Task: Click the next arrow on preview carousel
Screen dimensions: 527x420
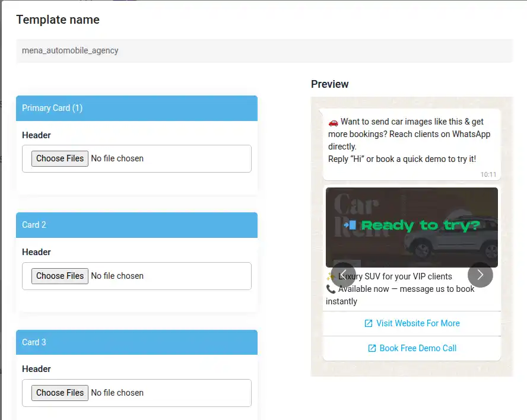Action: click(x=480, y=275)
